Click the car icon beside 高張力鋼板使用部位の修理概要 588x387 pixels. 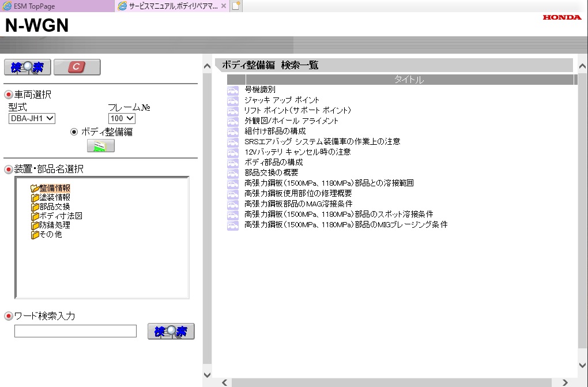[x=233, y=194]
